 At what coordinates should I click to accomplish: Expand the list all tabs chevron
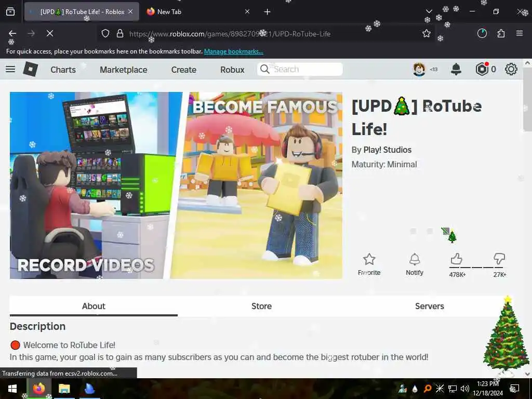pyautogui.click(x=429, y=11)
